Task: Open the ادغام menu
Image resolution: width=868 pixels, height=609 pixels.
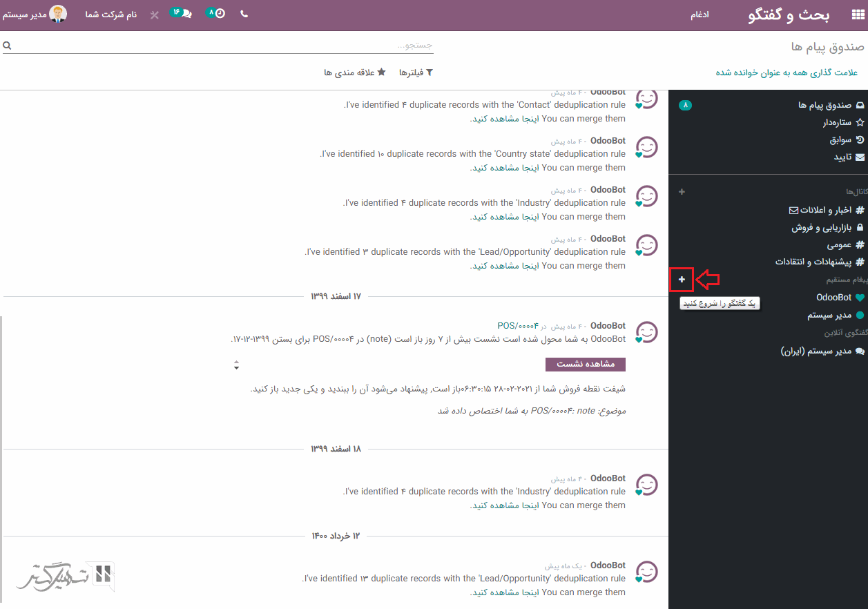Action: [x=700, y=14]
